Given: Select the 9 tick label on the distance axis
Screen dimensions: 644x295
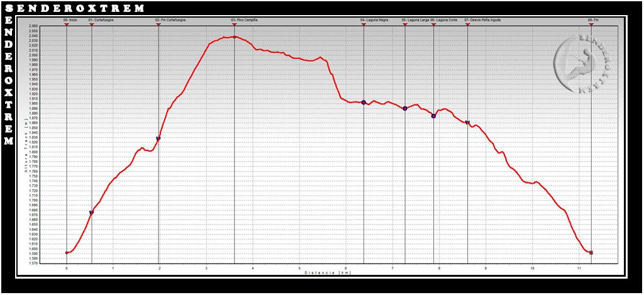Looking at the screenshot, I should pyautogui.click(x=486, y=268).
